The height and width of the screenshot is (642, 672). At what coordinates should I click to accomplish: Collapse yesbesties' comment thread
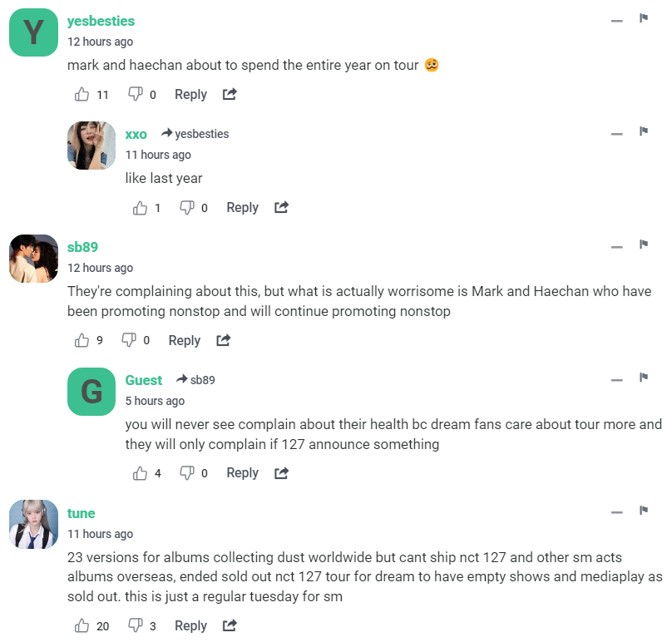[x=616, y=20]
